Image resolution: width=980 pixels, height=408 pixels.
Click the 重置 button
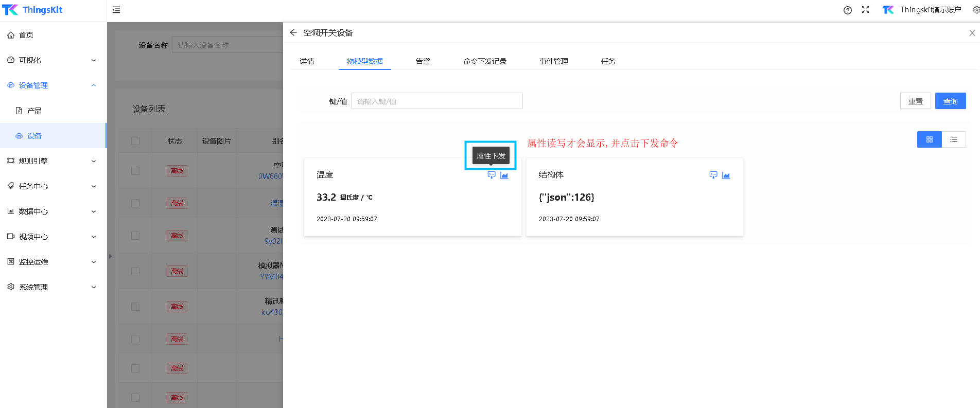tap(915, 101)
